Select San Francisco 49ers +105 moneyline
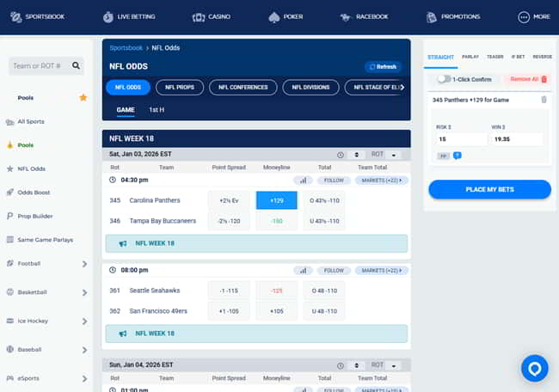The width and height of the screenshot is (559, 392). (x=277, y=311)
